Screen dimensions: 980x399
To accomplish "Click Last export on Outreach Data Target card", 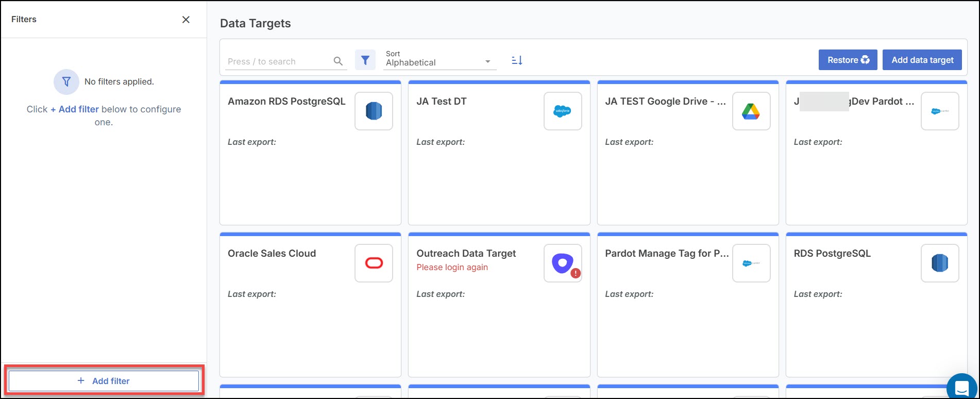I will (x=441, y=294).
